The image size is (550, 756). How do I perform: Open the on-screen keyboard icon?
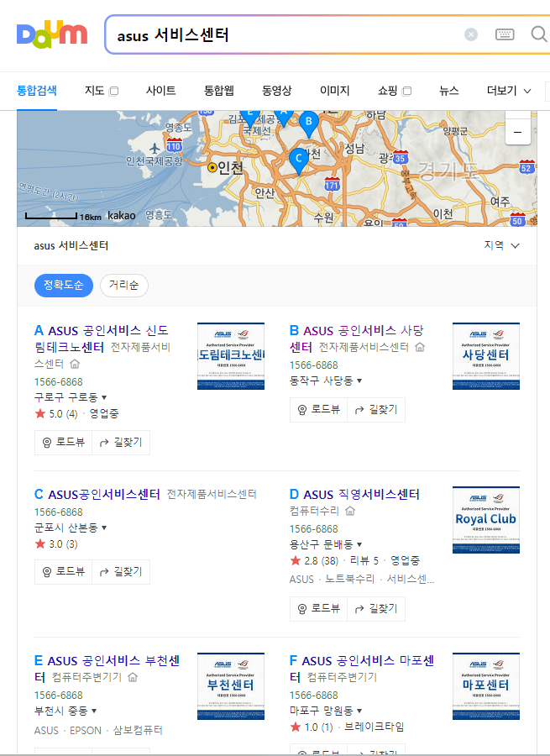tap(505, 34)
